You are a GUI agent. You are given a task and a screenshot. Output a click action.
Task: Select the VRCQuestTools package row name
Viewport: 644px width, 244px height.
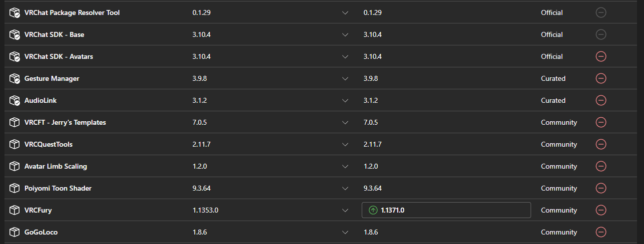(48, 144)
